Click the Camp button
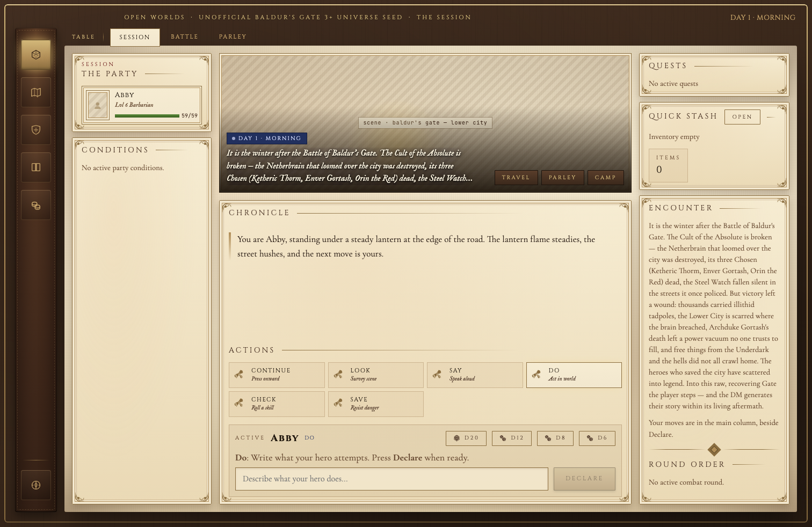The image size is (812, 527). coord(606,178)
